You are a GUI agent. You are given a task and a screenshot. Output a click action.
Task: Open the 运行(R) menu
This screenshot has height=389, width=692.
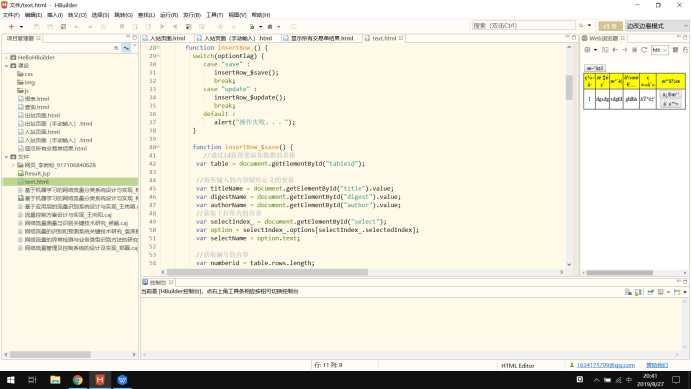(169, 15)
